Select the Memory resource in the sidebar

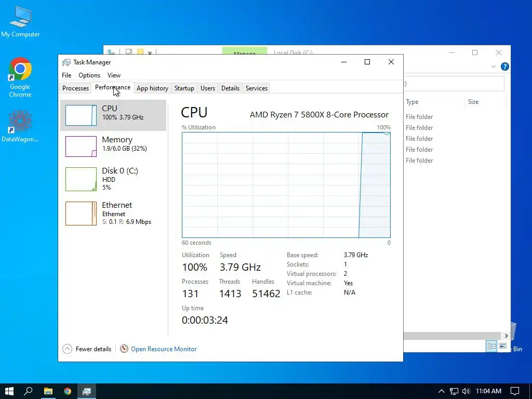click(x=113, y=146)
